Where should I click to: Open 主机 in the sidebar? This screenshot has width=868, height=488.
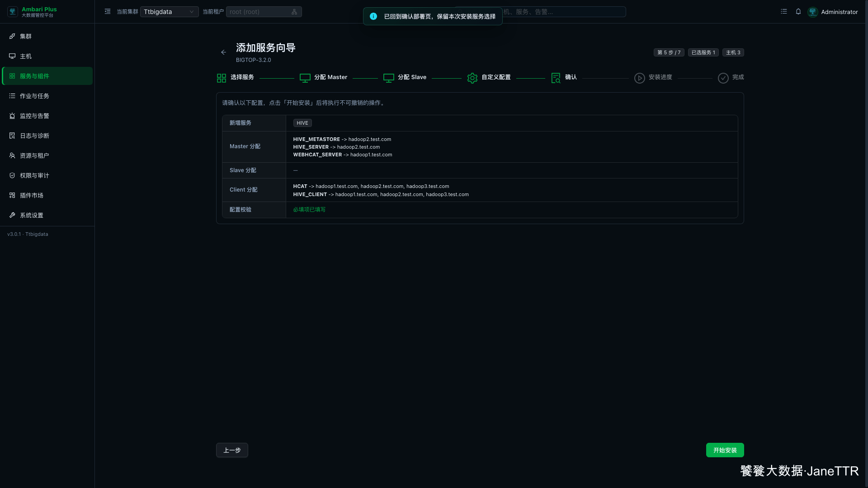click(47, 56)
